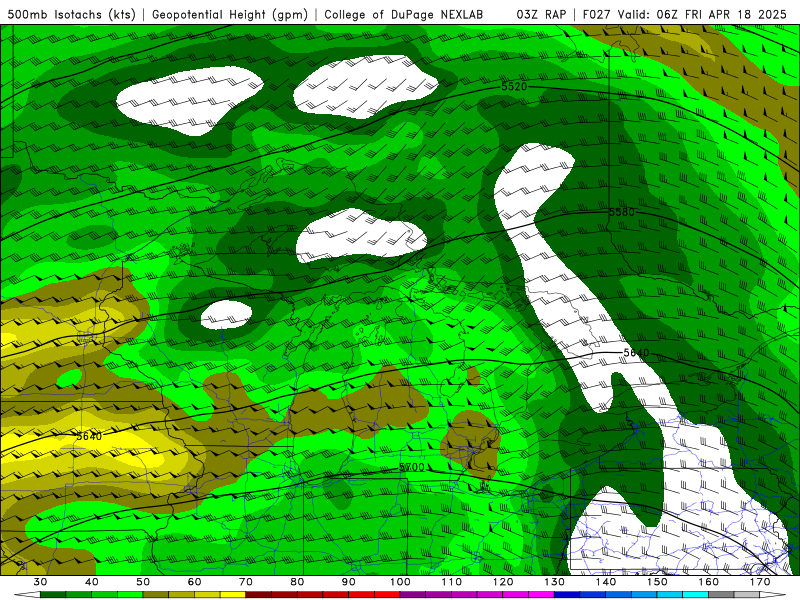Click the 5580 height contour label
Viewport: 800px width, 600px height.
(621, 212)
